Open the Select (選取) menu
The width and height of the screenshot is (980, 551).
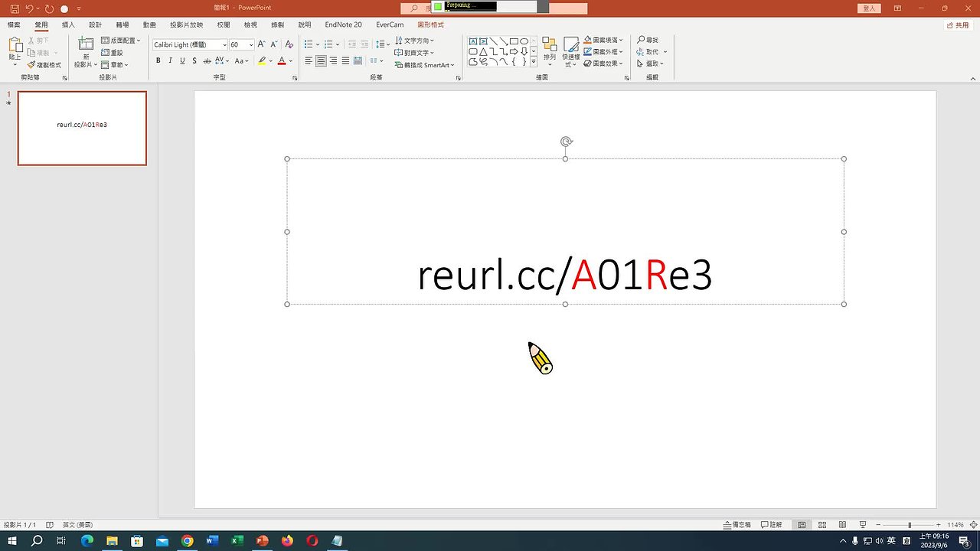[651, 64]
